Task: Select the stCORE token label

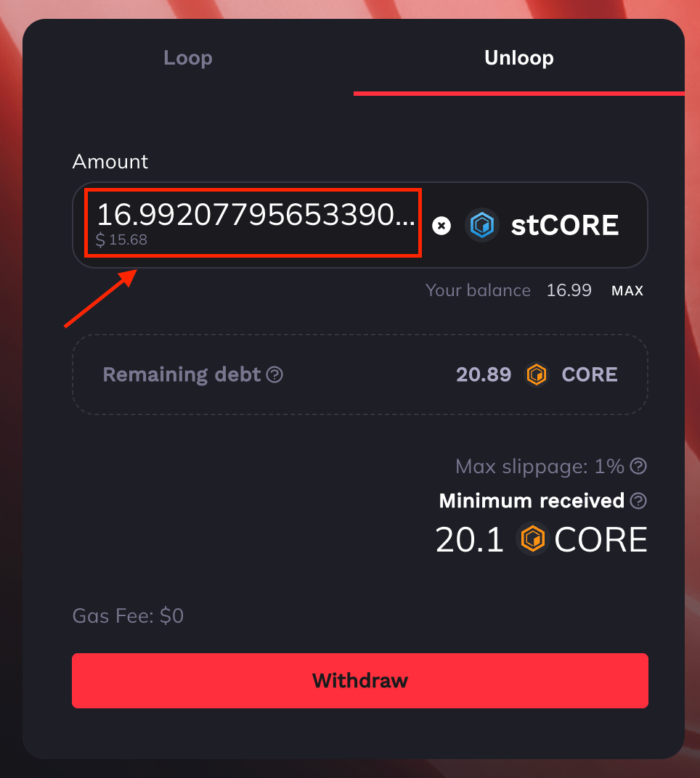Action: [x=565, y=225]
